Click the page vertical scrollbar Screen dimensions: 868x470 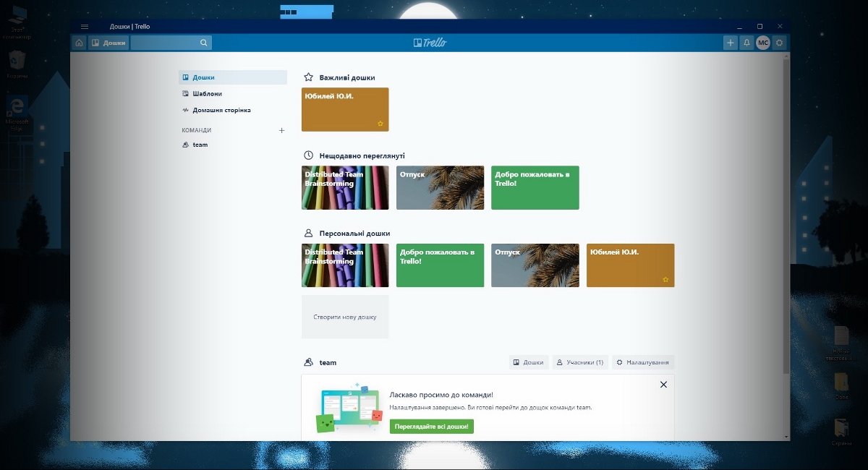click(786, 217)
